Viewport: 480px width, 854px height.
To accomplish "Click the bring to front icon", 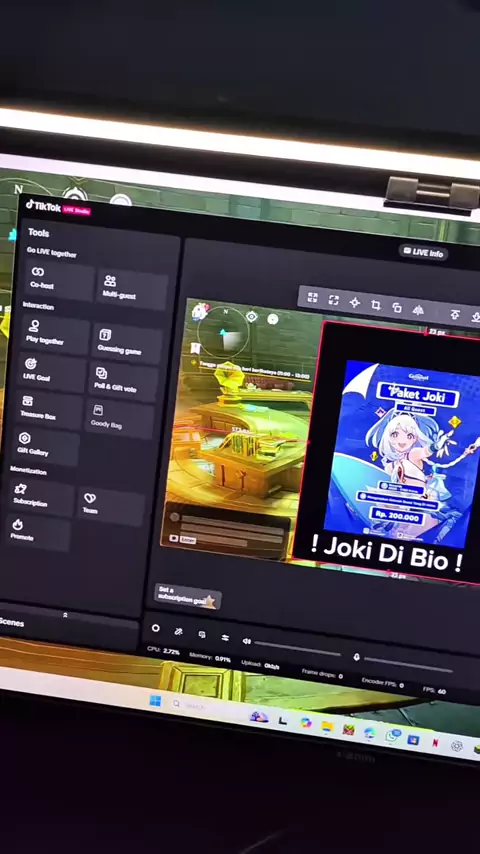I will coord(454,314).
